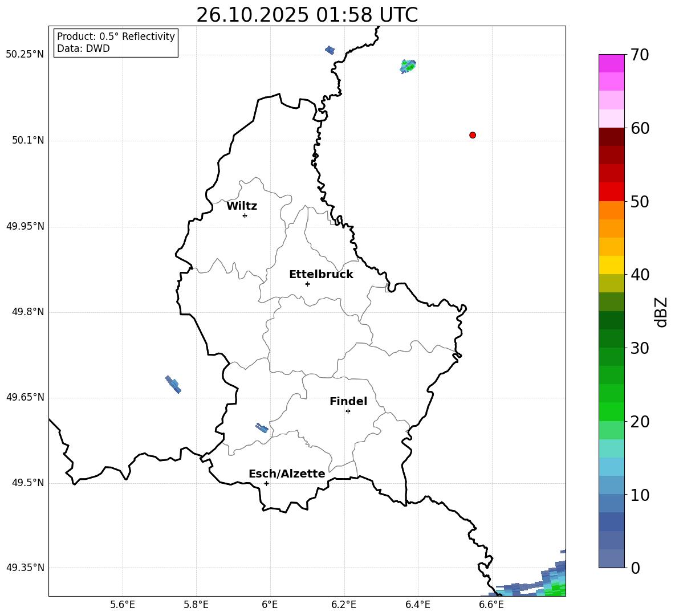675x616 pixels.
Task: Click the Product: 0.5° Reflectivity label
Action: [x=116, y=36]
